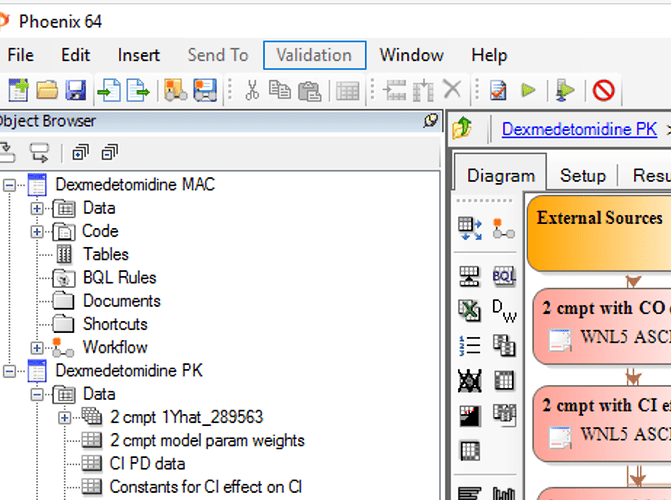671x500 pixels.
Task: Open the Edit menu
Action: coord(76,55)
